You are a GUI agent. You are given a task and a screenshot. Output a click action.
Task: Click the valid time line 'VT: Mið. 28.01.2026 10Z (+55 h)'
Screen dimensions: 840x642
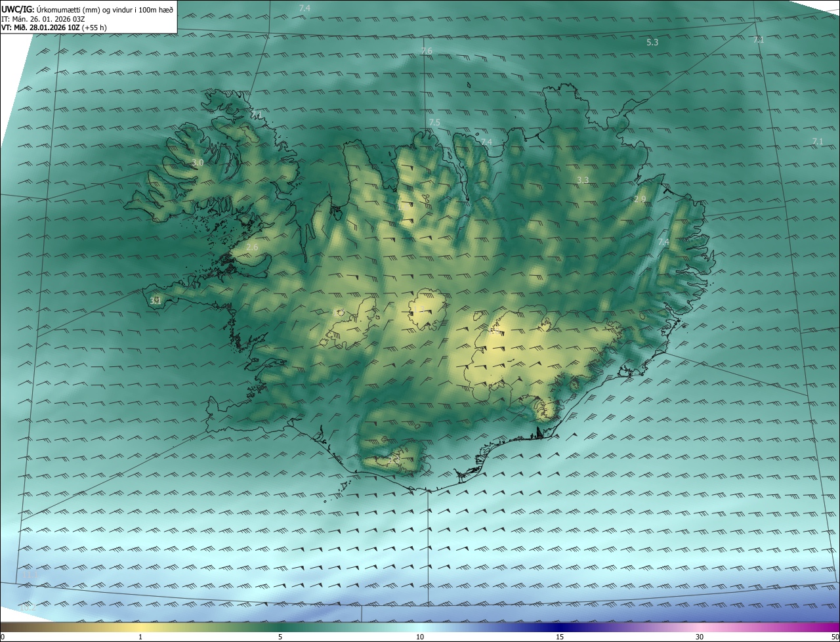[x=54, y=28]
